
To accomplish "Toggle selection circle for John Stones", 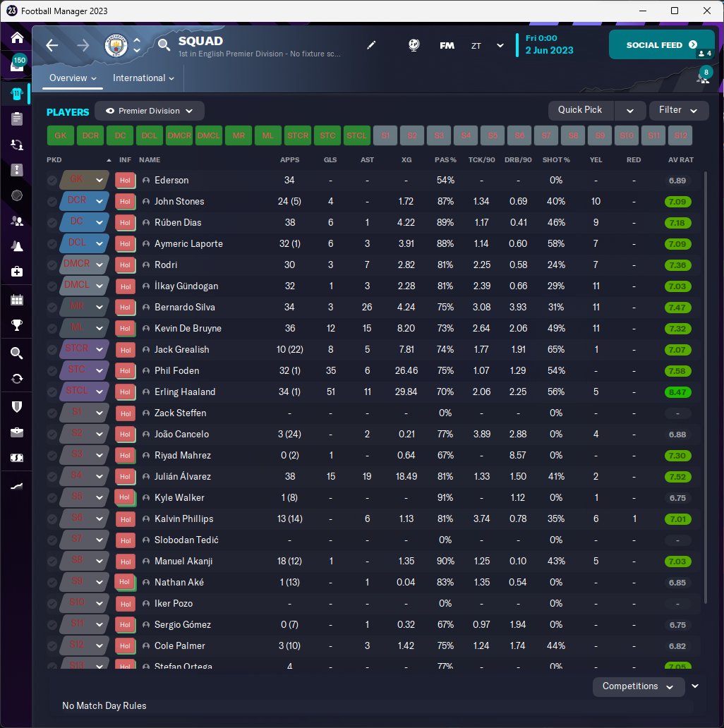I will coord(52,202).
